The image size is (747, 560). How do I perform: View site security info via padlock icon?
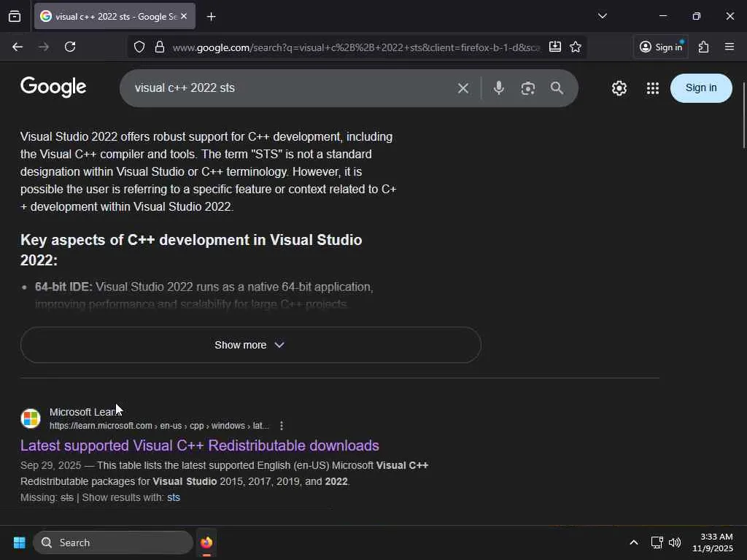(160, 47)
